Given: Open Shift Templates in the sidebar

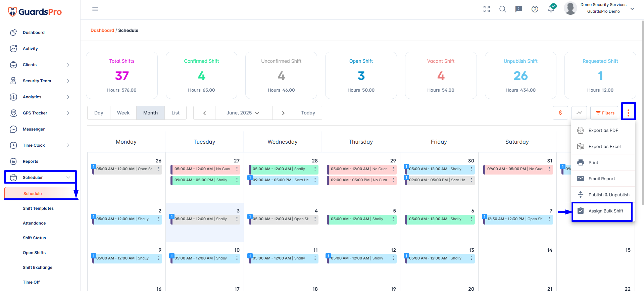Looking at the screenshot, I should [x=38, y=208].
